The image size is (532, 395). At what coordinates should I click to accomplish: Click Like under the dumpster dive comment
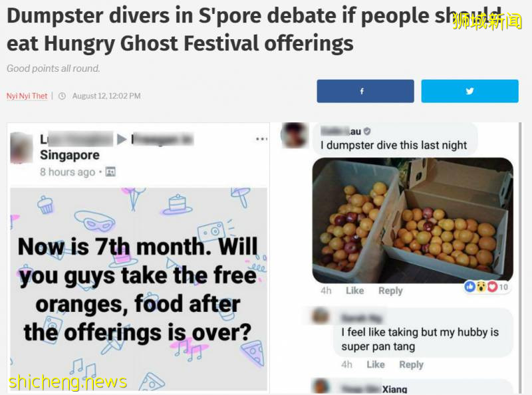354,291
